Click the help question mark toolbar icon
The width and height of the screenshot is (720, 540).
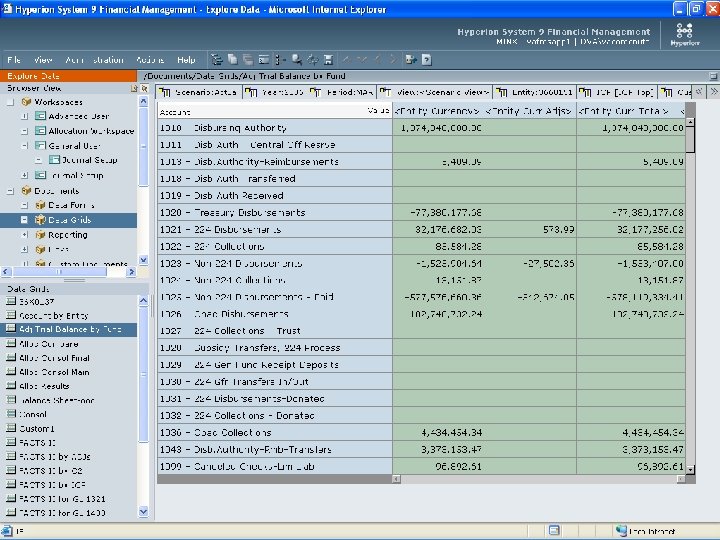point(427,60)
